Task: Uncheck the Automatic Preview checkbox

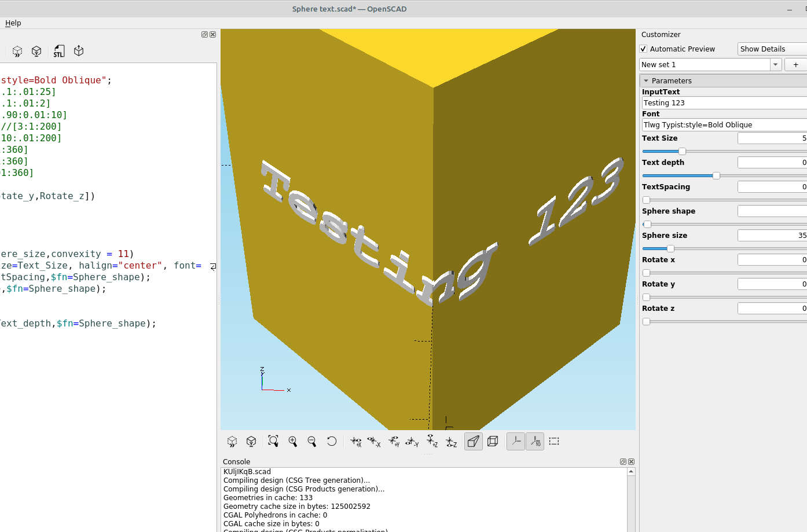Action: point(643,49)
